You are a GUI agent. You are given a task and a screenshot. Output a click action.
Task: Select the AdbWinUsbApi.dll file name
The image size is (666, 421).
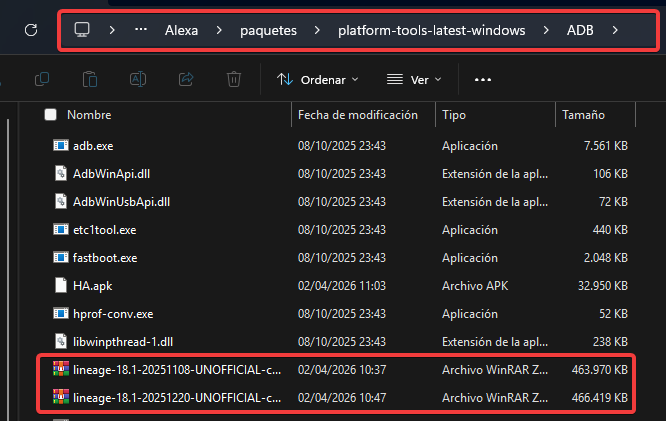121,202
